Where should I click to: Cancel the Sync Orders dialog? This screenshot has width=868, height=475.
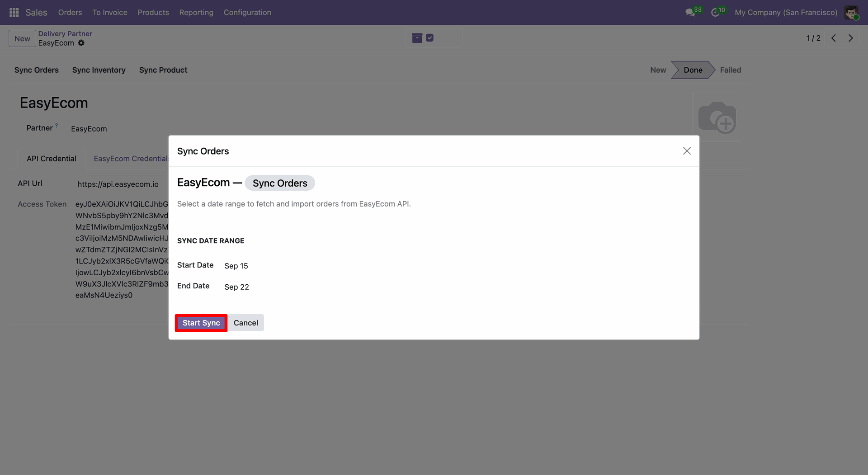pos(246,323)
